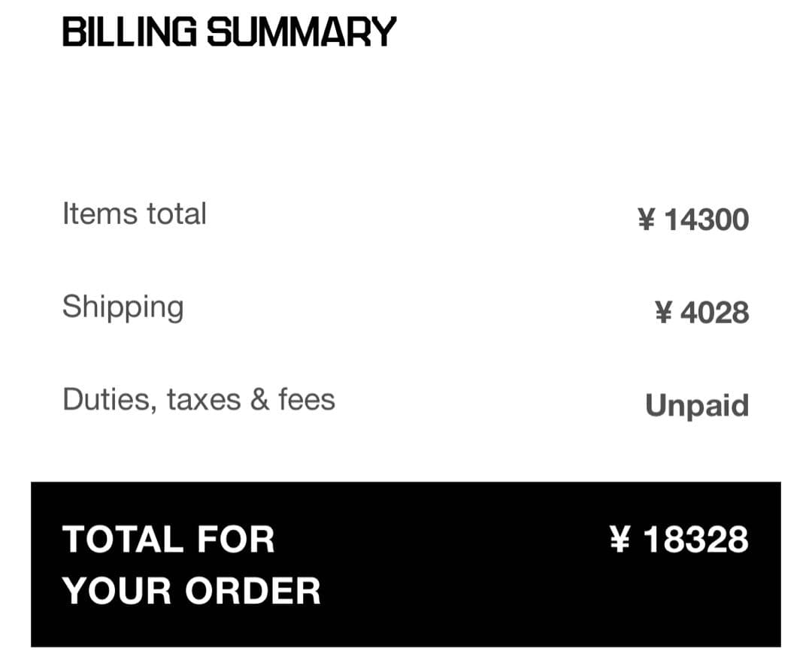Click the 4028 shipping cost number
812x663 pixels.
click(714, 313)
